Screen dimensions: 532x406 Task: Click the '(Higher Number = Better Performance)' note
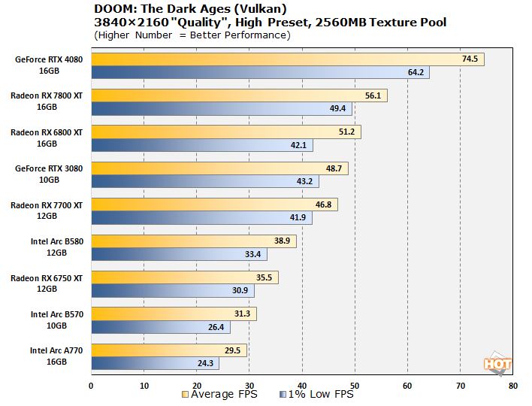[192, 35]
